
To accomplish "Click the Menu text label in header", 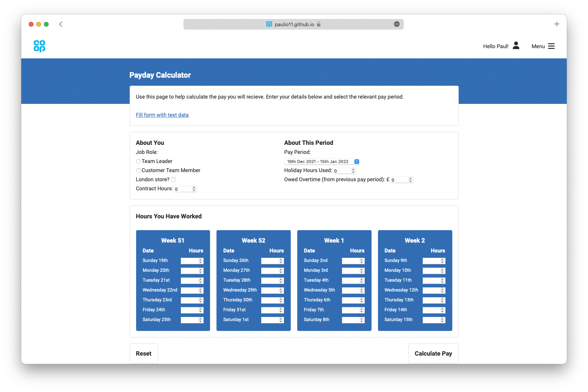I will pyautogui.click(x=538, y=46).
